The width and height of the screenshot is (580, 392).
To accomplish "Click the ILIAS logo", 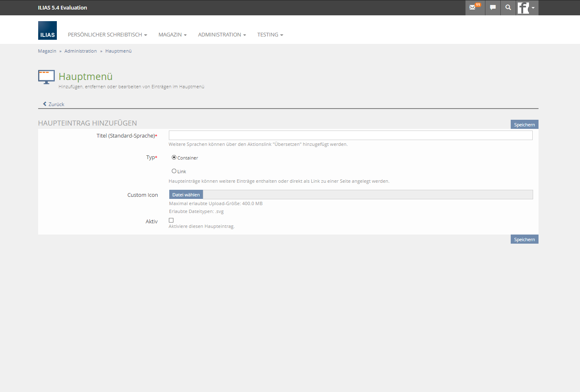I will [x=47, y=31].
